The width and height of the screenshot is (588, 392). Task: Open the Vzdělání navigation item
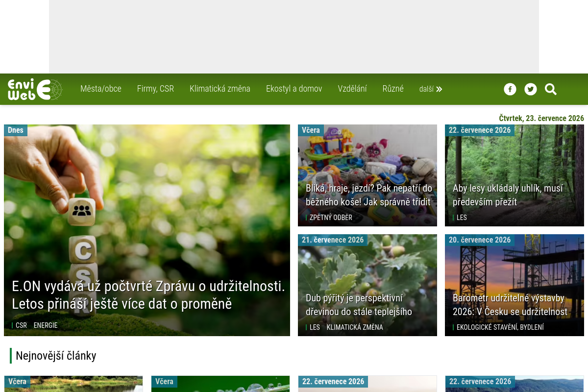[352, 89]
